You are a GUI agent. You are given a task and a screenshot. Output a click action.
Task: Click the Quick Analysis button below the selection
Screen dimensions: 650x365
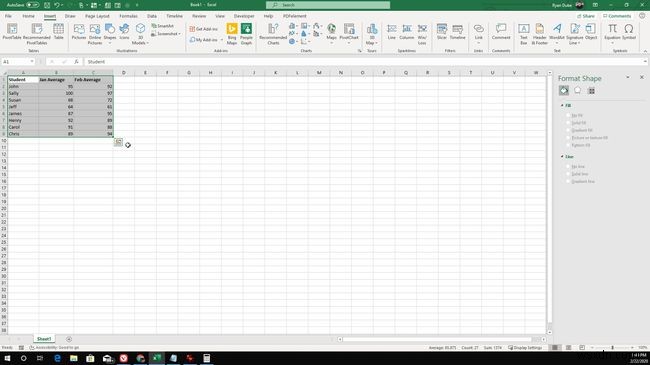[x=119, y=142]
